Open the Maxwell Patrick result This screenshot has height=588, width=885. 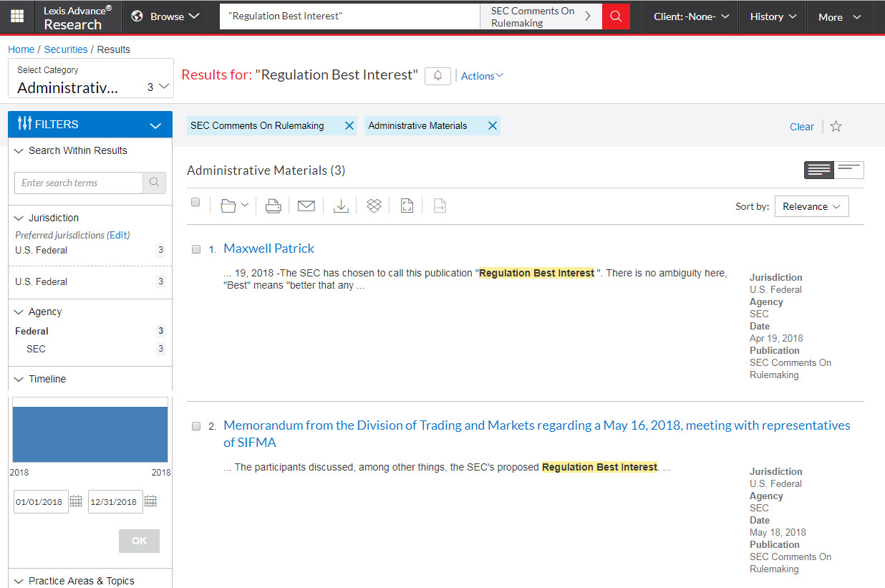(269, 249)
